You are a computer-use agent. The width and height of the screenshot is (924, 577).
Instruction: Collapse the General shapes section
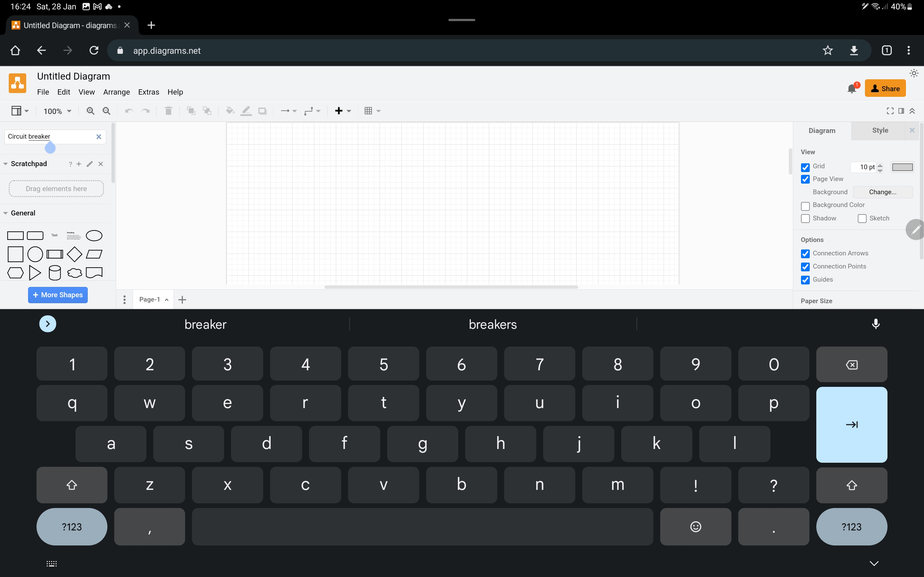coord(5,213)
